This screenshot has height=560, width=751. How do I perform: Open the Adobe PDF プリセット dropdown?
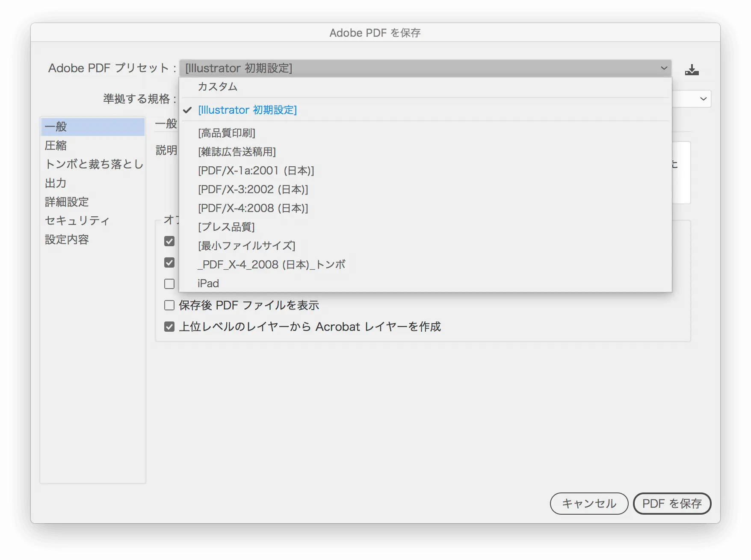426,68
